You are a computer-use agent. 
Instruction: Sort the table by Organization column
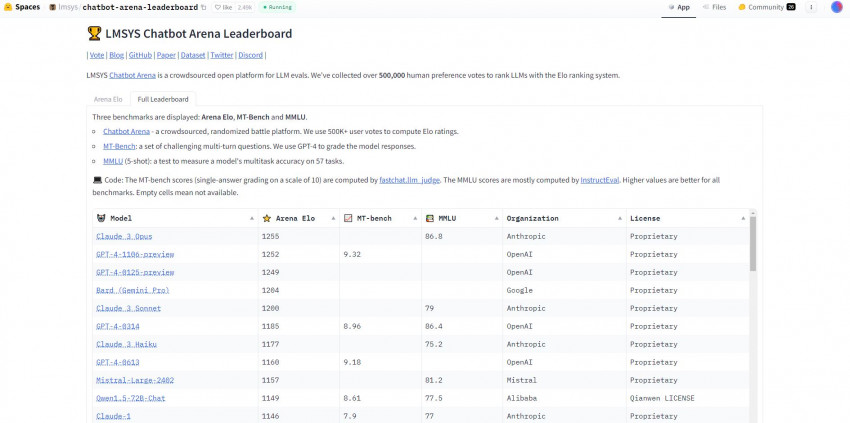point(620,218)
